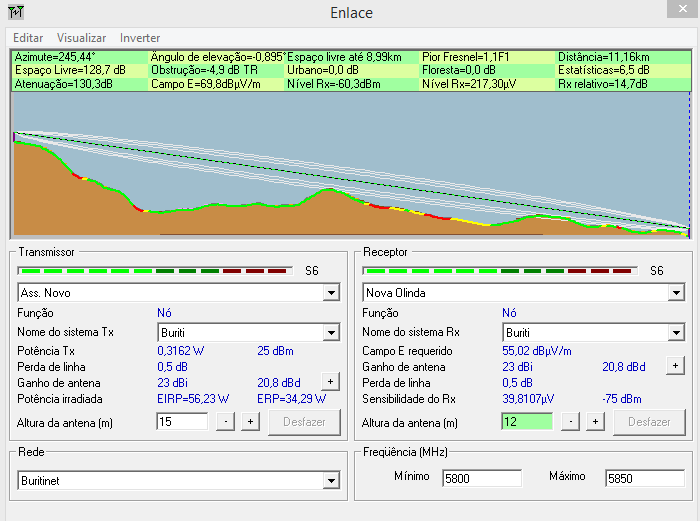Open the Nome do sistema Tx dropdown
Image resolution: width=700 pixels, height=521 pixels.
pos(331,332)
